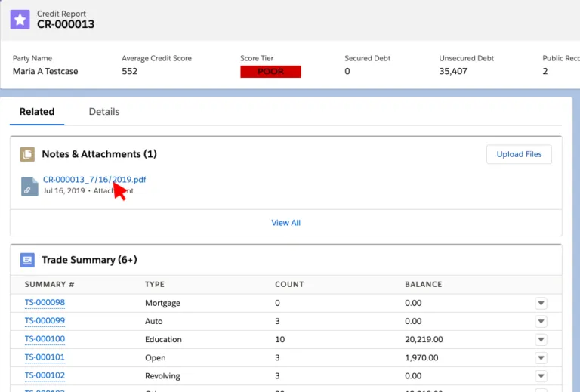Click the TYPE column header

pyautogui.click(x=155, y=285)
